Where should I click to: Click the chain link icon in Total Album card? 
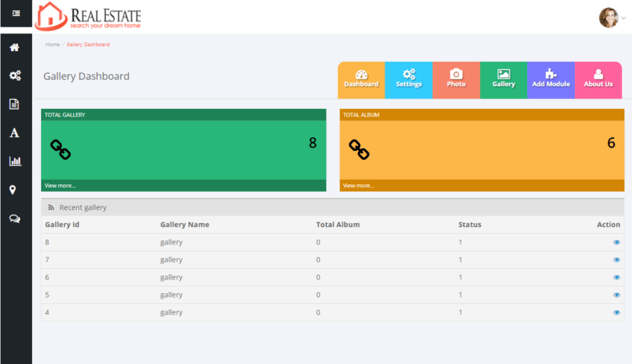pyautogui.click(x=359, y=149)
